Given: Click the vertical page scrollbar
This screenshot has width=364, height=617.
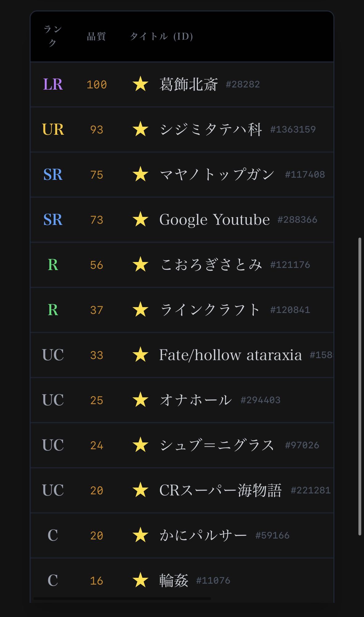Looking at the screenshot, I should click(x=359, y=386).
